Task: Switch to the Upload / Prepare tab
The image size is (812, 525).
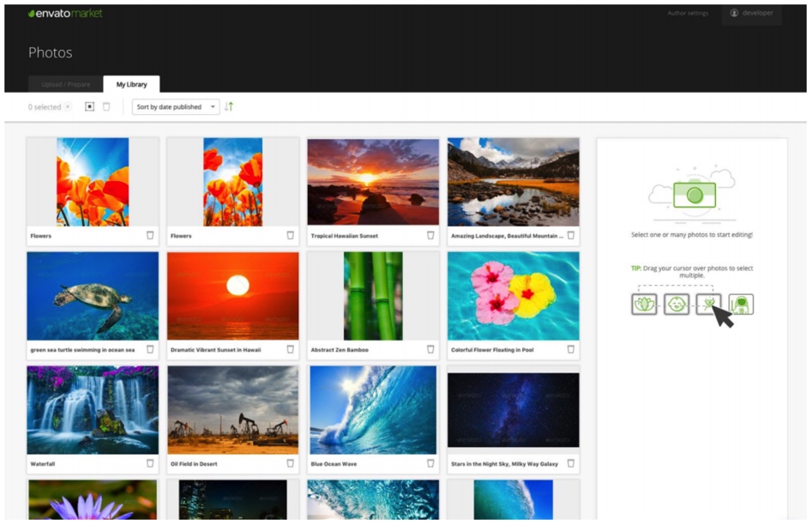Action: (66, 84)
